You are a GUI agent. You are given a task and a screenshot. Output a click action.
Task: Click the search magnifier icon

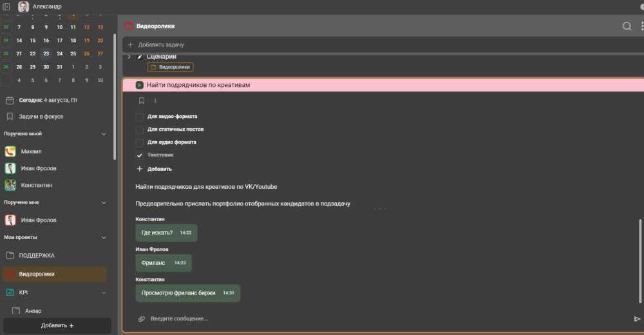tap(627, 26)
